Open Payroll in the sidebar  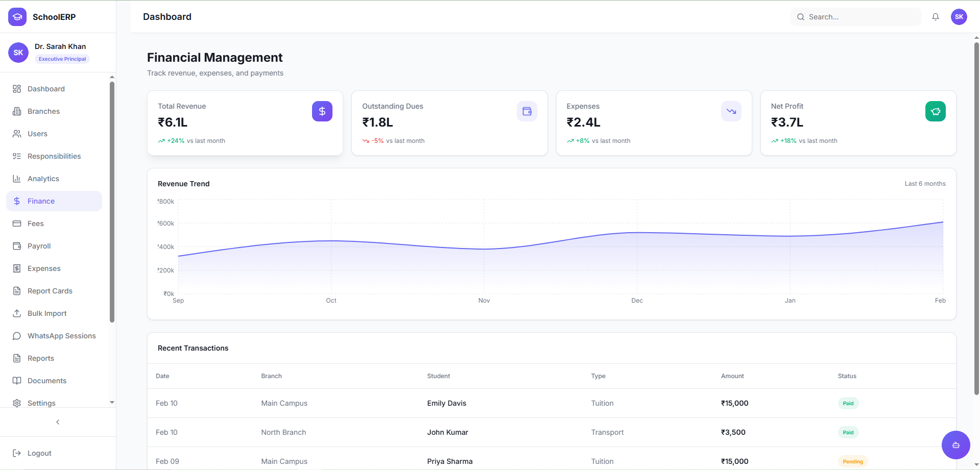pos(54,246)
